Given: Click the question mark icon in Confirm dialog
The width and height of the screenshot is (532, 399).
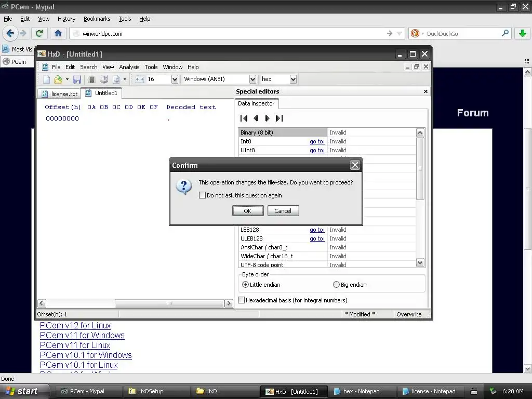Looking at the screenshot, I should coord(184,187).
